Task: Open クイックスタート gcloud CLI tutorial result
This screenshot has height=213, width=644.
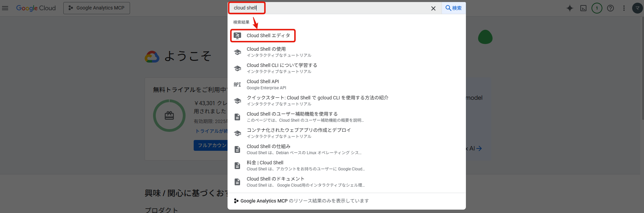Action: coord(347,100)
